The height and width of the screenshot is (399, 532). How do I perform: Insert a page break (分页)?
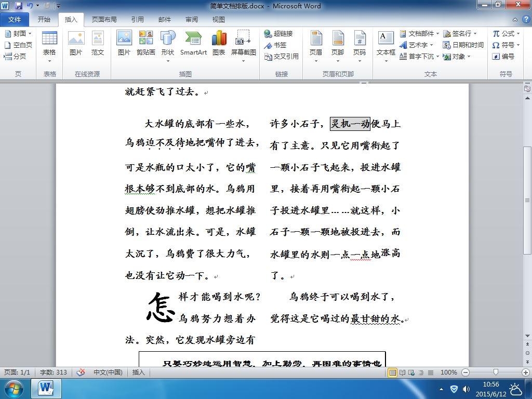pyautogui.click(x=15, y=56)
